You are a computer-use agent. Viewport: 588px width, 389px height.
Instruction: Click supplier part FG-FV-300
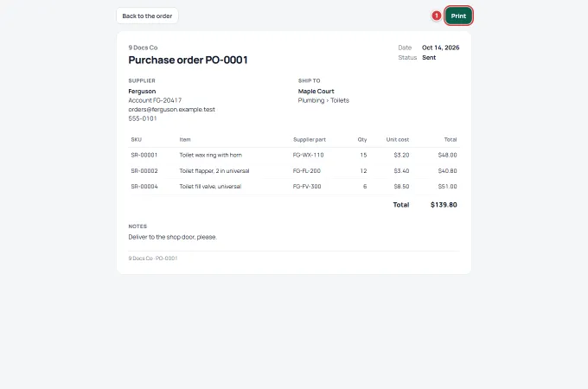(x=307, y=186)
